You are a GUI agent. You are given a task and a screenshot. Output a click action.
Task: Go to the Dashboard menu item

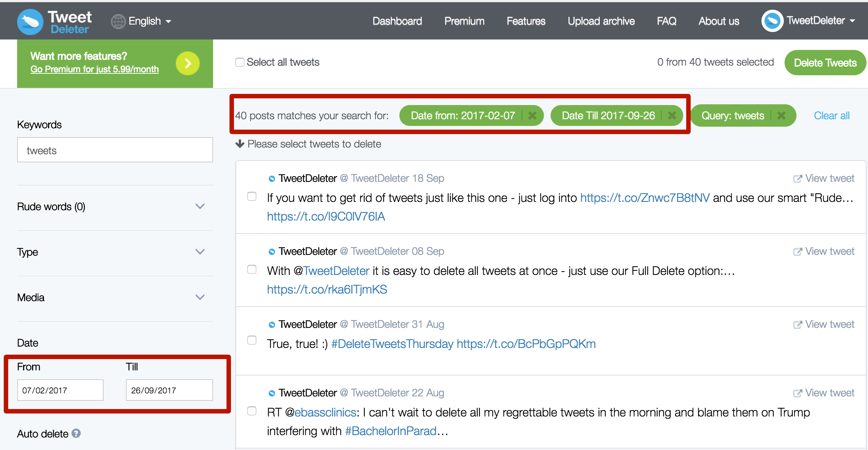(x=397, y=21)
